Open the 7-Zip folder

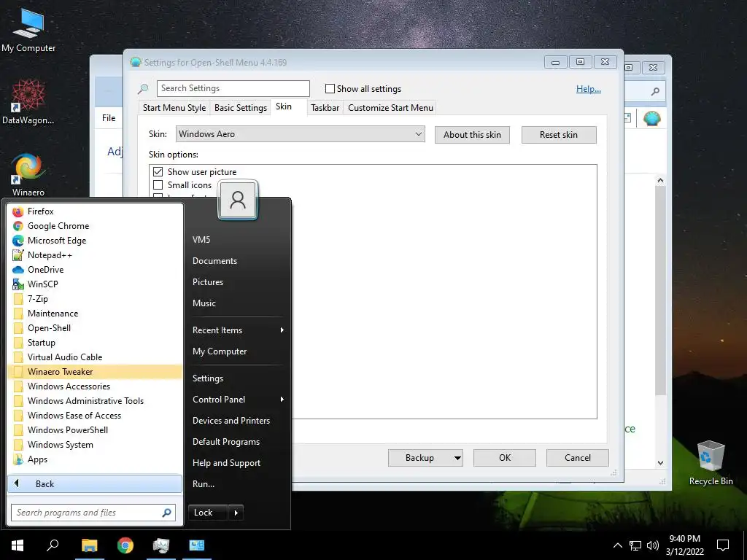pyautogui.click(x=96, y=299)
